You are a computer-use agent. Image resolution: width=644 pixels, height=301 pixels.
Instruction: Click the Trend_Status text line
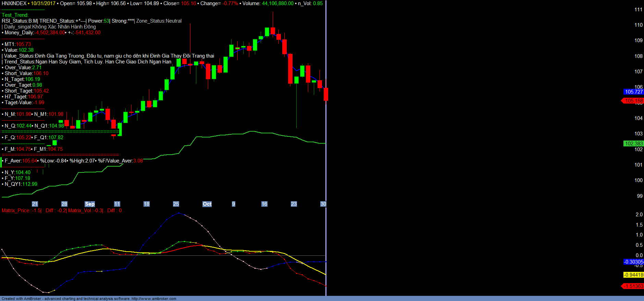87,62
